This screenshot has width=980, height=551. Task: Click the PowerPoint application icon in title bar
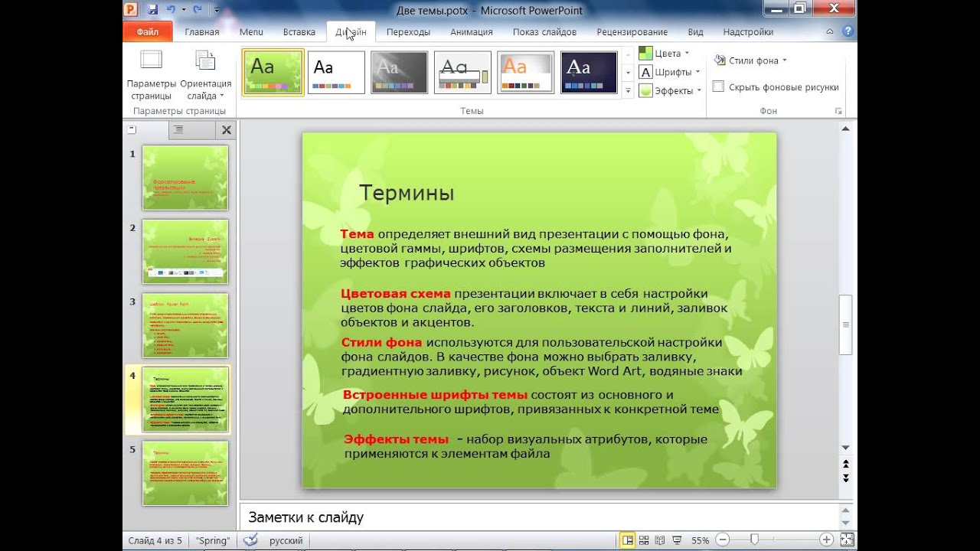point(130,10)
